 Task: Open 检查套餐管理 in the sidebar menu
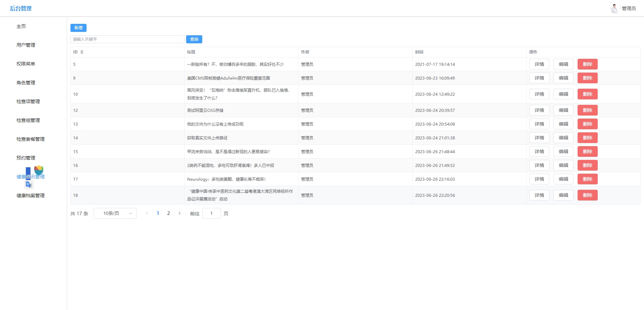point(31,139)
